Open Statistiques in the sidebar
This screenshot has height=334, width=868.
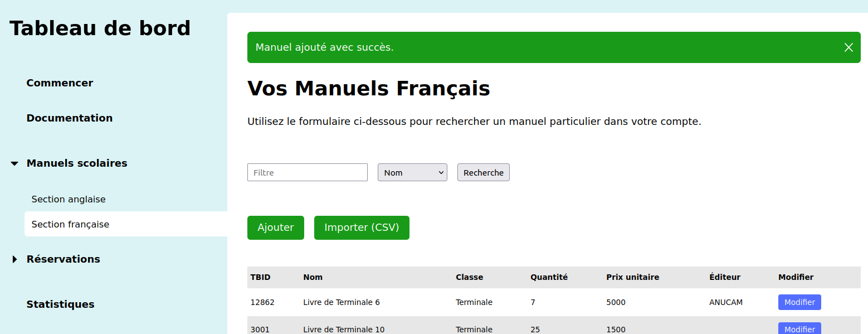[60, 304]
